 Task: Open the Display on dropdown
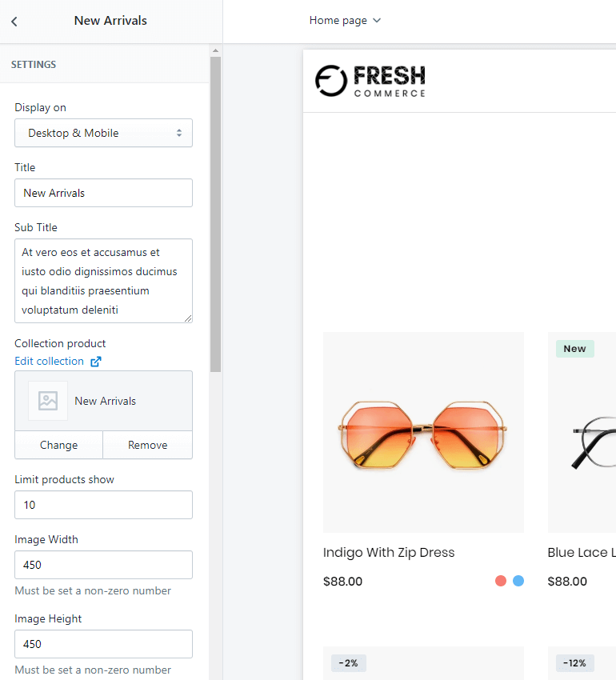coord(103,133)
